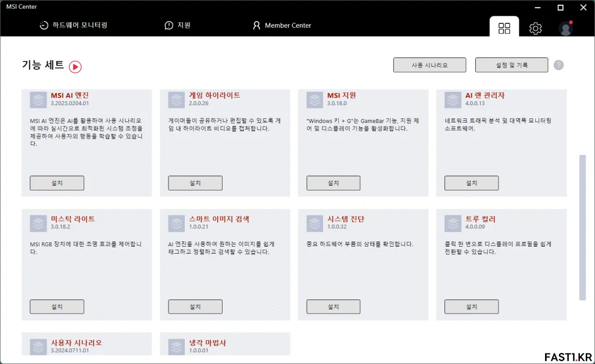The width and height of the screenshot is (595, 364).
Task: Open the 하드웨어 모니터링 menu
Action: [74, 26]
